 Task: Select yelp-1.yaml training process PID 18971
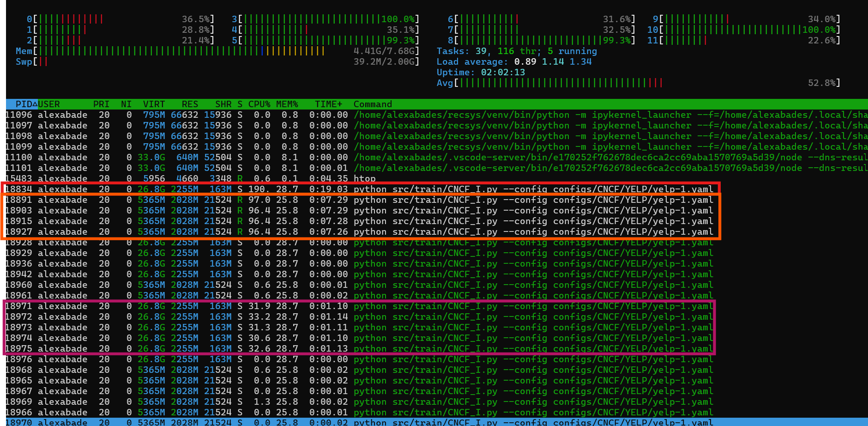pyautogui.click(x=185, y=306)
